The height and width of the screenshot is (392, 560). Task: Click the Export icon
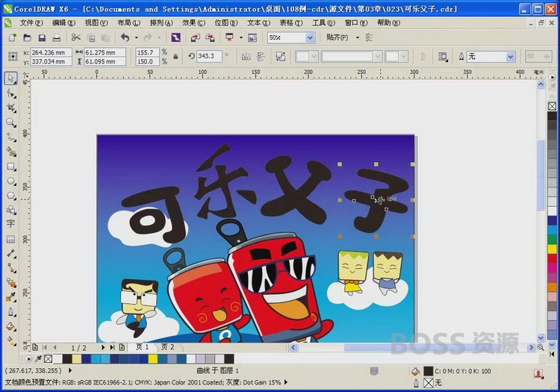210,37
